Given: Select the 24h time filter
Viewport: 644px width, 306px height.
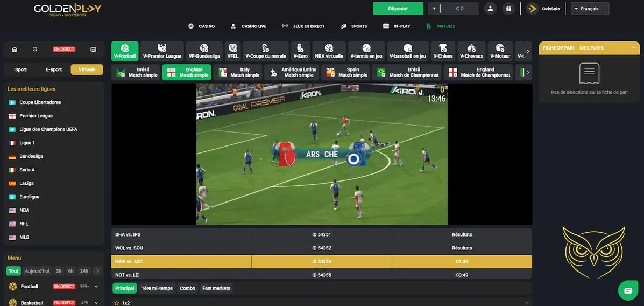Looking at the screenshot, I should click(x=84, y=271).
